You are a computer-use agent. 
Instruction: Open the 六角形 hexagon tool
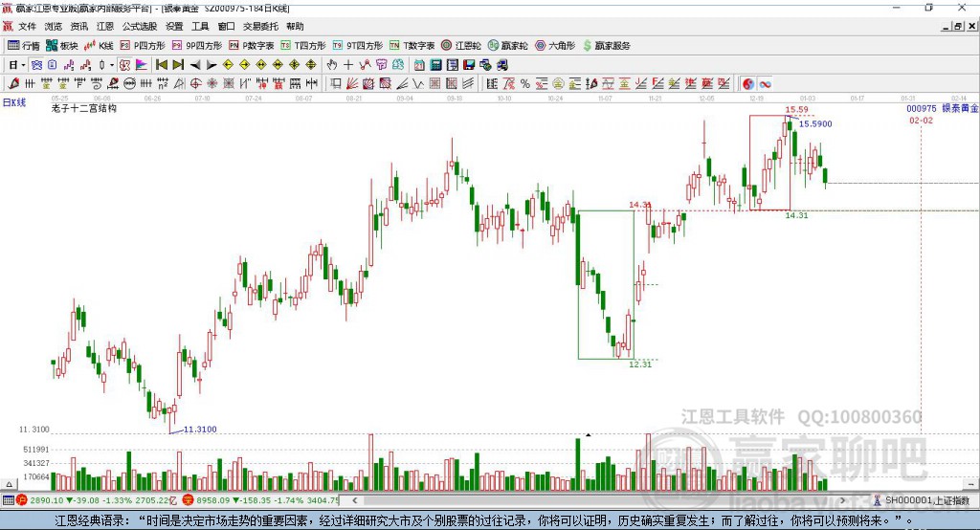pyautogui.click(x=555, y=46)
